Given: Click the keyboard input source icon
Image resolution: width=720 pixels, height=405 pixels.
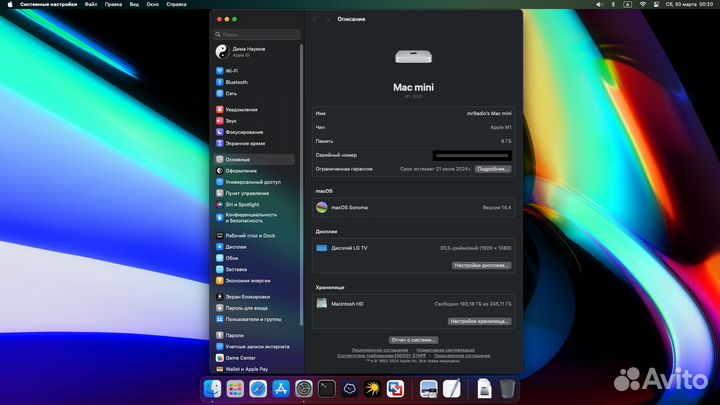Looking at the screenshot, I should tap(627, 4).
